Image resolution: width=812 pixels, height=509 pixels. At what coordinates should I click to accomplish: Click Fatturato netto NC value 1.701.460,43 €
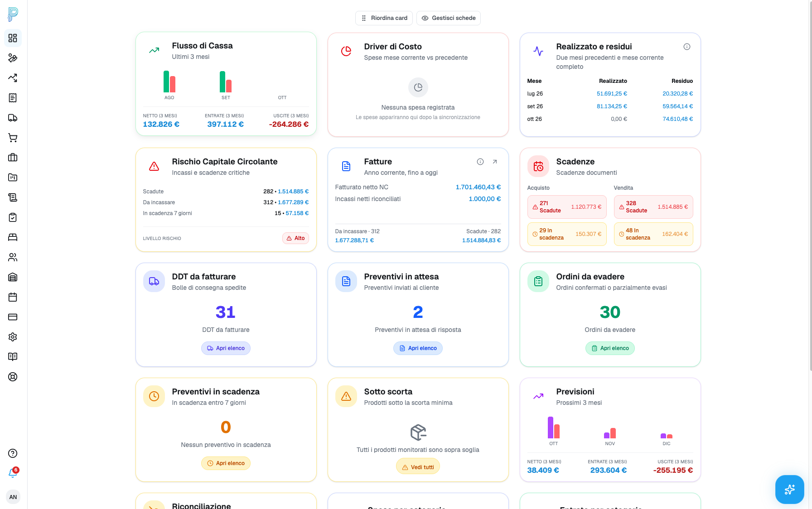(478, 187)
